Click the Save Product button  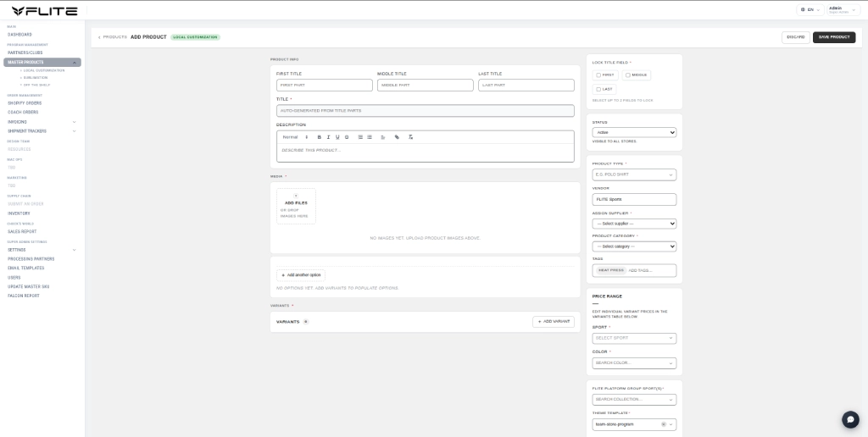click(834, 37)
